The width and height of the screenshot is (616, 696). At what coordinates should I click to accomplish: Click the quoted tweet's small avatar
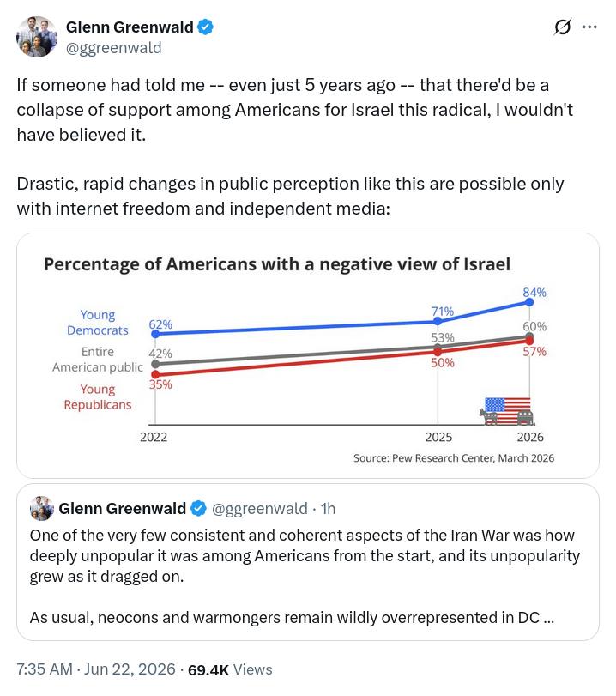pos(42,508)
